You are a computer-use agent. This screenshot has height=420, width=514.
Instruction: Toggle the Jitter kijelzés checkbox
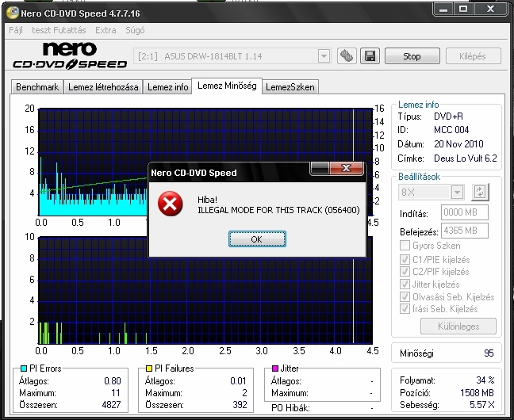(x=405, y=284)
